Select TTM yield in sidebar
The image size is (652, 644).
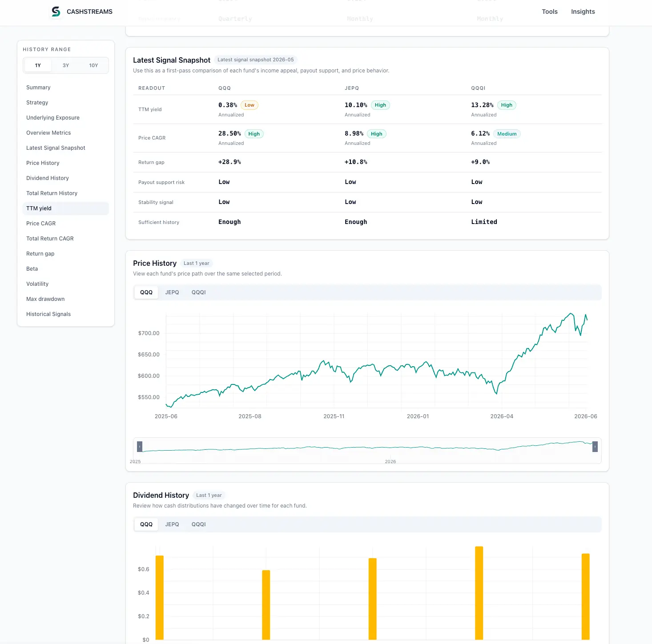coord(65,208)
